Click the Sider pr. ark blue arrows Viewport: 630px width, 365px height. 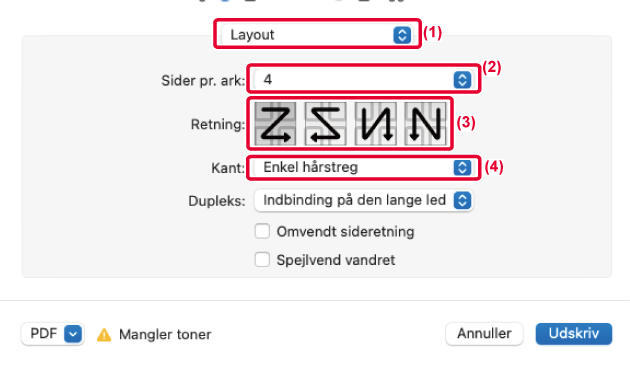pos(462,80)
